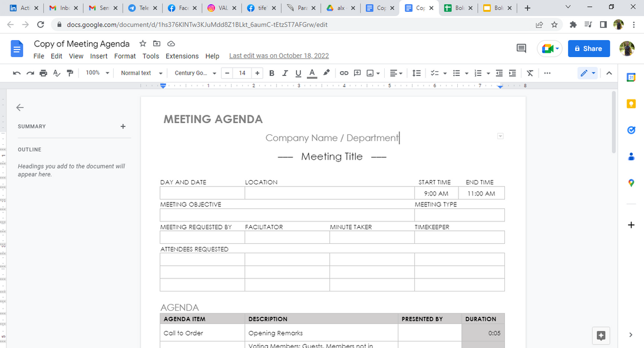Open the Century Gothic font dropdown
This screenshot has width=644, height=348.
(195, 73)
